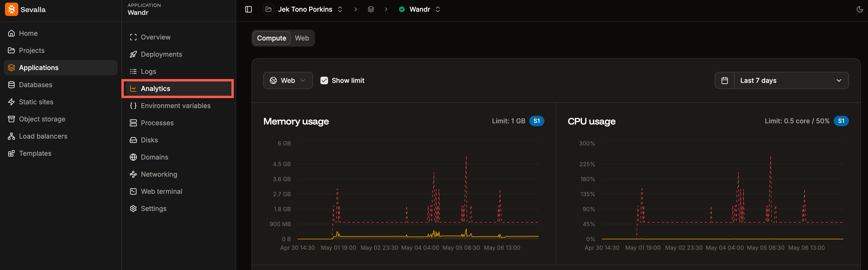The width and height of the screenshot is (868, 270).
Task: Click the Applications layers icon
Action: click(11, 68)
